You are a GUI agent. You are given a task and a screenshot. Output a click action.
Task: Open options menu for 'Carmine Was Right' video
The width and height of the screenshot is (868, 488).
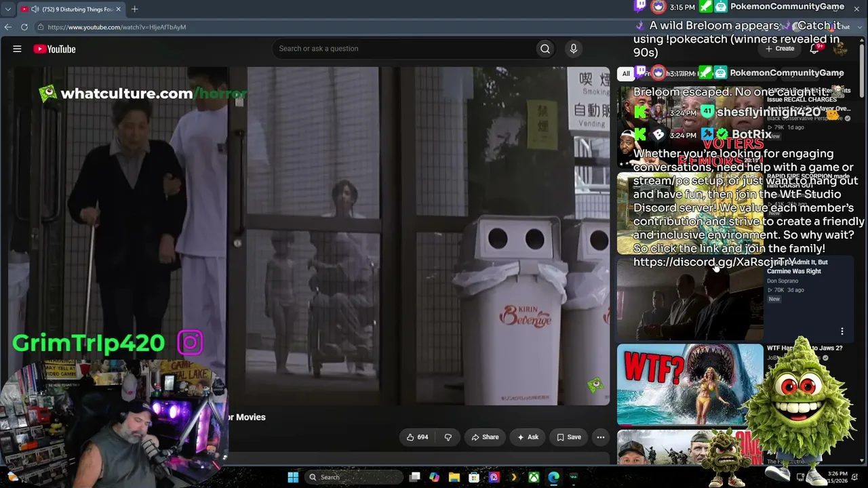[842, 331]
